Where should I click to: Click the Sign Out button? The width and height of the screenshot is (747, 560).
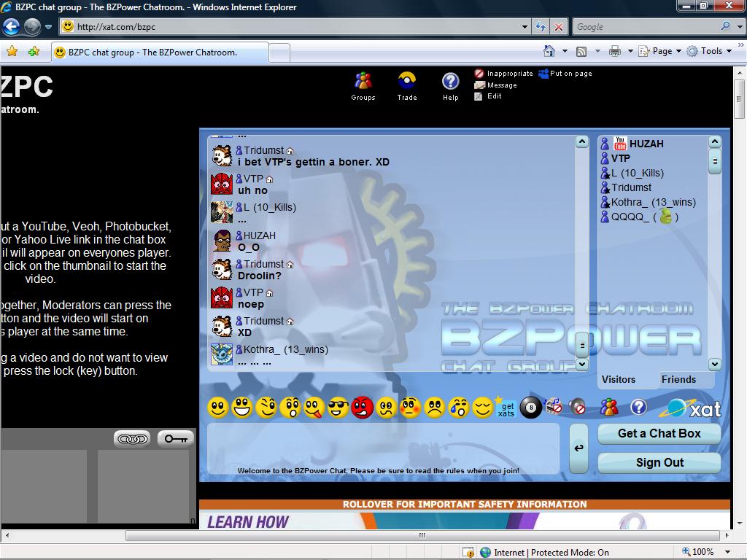[x=659, y=462]
